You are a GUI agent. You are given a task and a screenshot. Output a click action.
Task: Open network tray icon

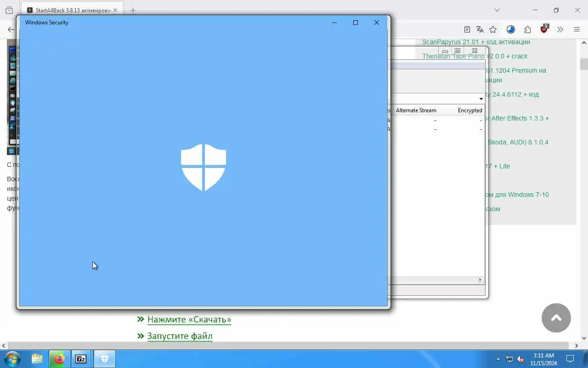509,359
